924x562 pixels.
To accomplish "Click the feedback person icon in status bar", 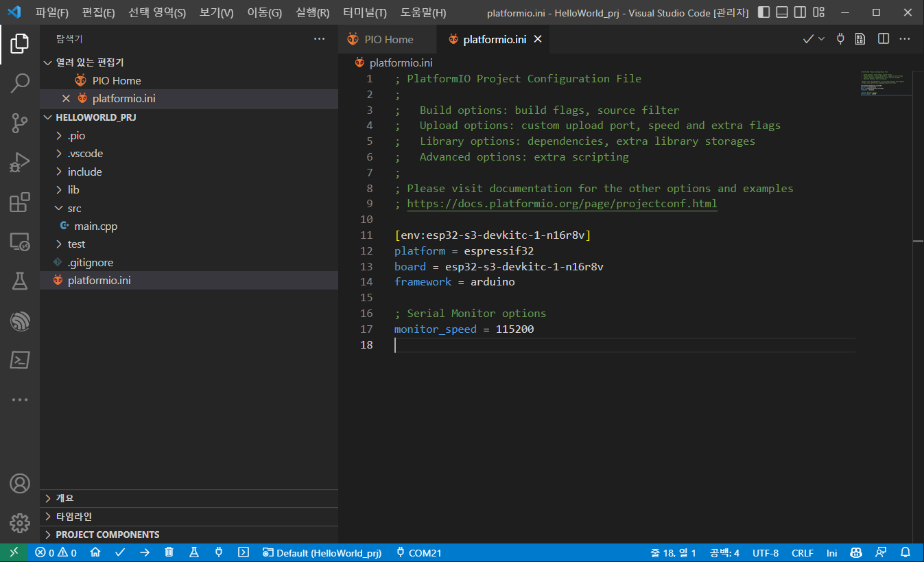I will [881, 552].
